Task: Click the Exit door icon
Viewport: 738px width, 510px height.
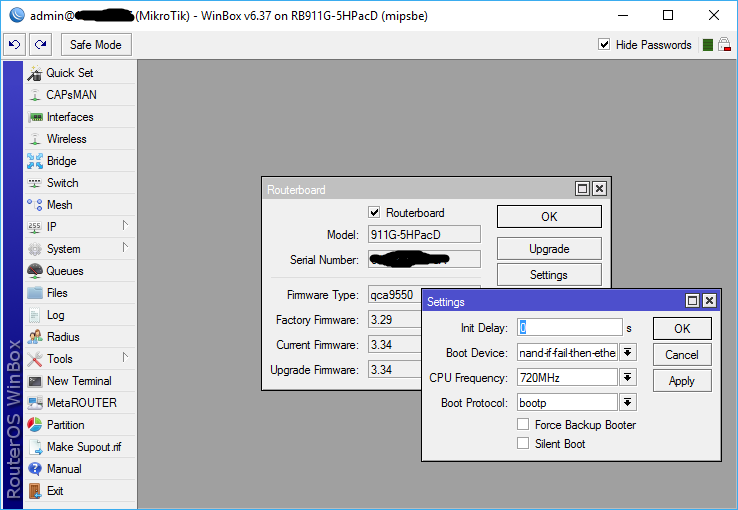Action: [x=35, y=491]
